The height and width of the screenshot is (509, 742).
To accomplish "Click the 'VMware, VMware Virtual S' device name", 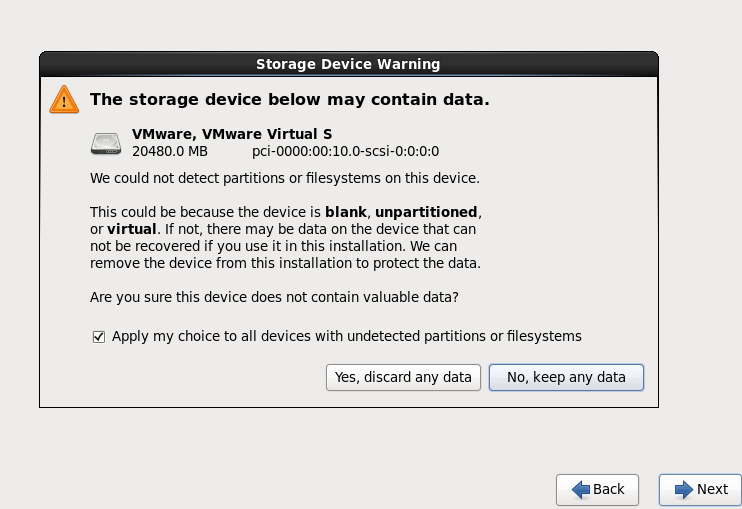I will tap(232, 134).
